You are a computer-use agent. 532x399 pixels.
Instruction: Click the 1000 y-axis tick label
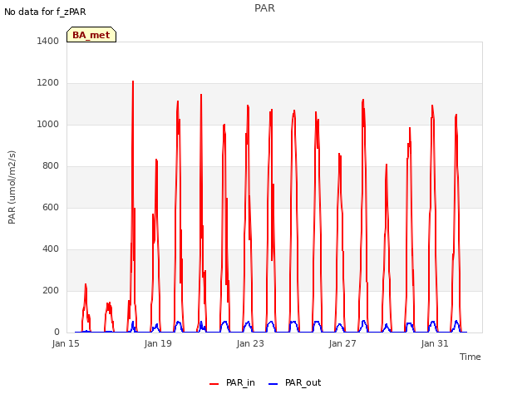pyautogui.click(x=48, y=124)
